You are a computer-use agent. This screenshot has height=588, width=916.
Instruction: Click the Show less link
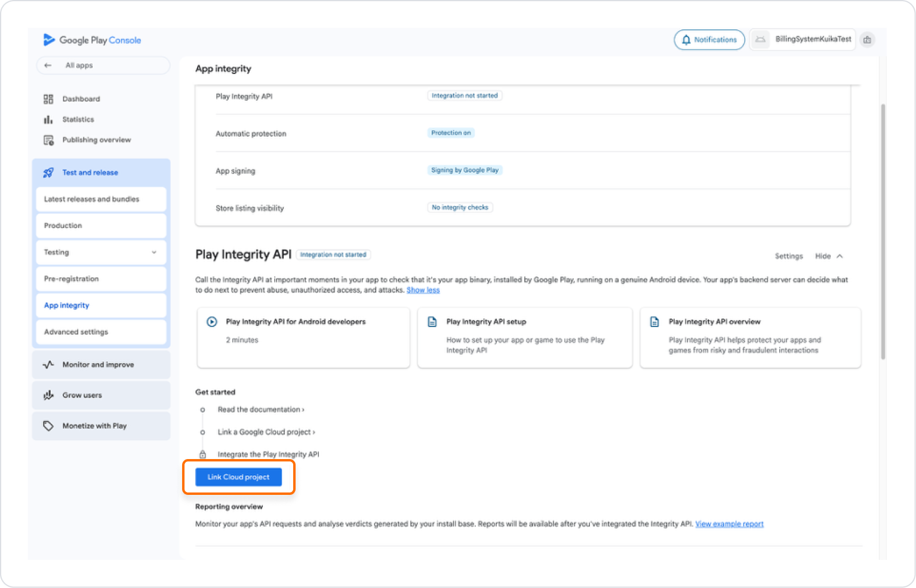(423, 290)
